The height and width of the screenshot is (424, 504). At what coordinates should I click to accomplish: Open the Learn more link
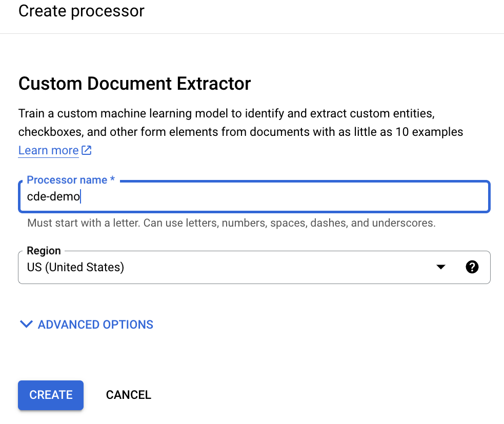[48, 150]
